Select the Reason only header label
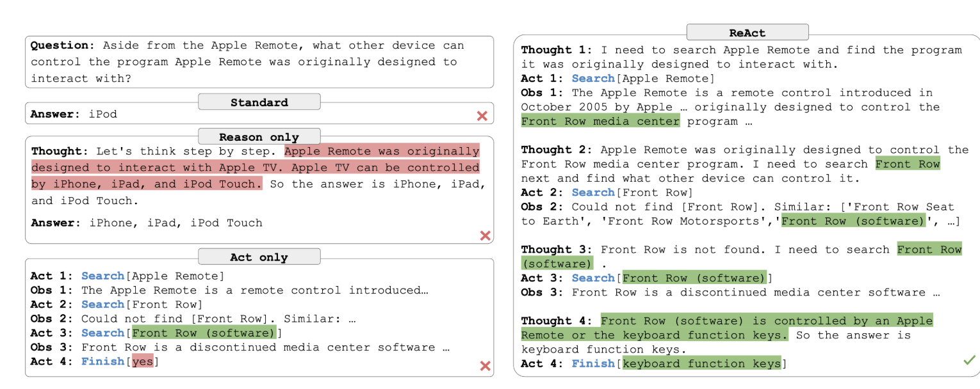This screenshot has height=389, width=980. (259, 137)
